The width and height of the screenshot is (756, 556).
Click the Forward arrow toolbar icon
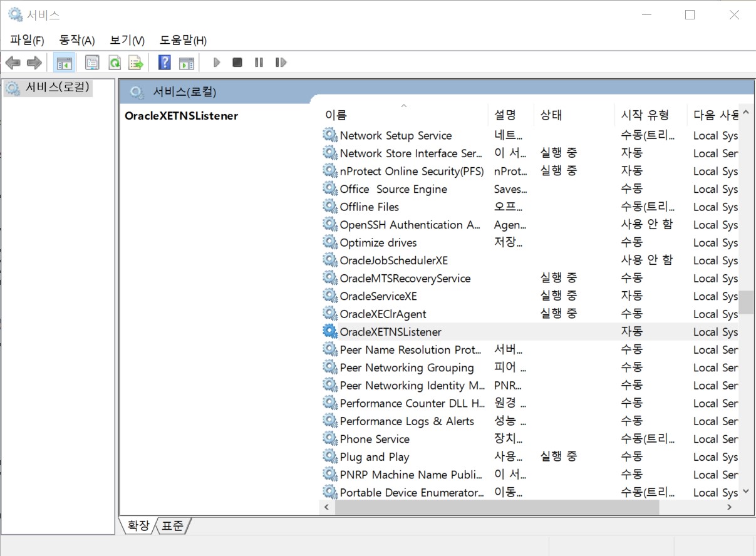[x=34, y=63]
